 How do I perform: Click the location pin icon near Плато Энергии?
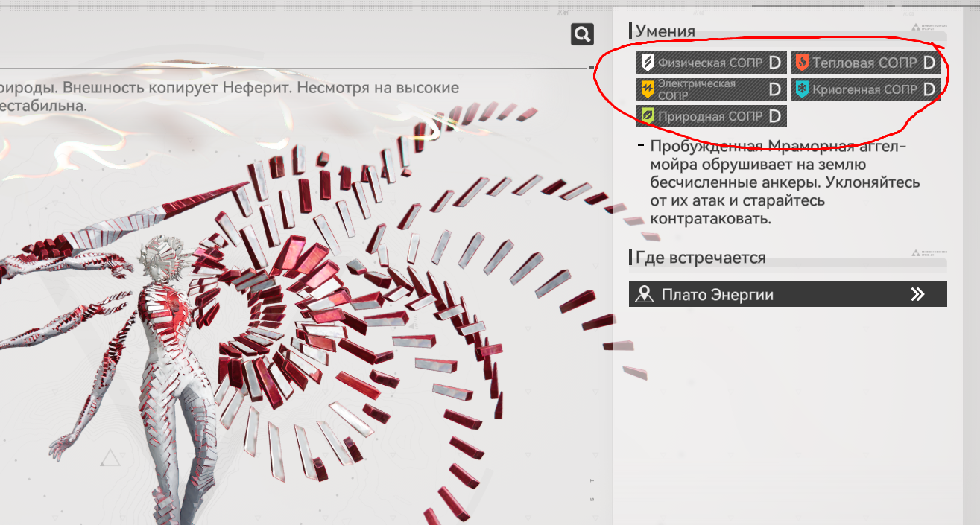(644, 294)
